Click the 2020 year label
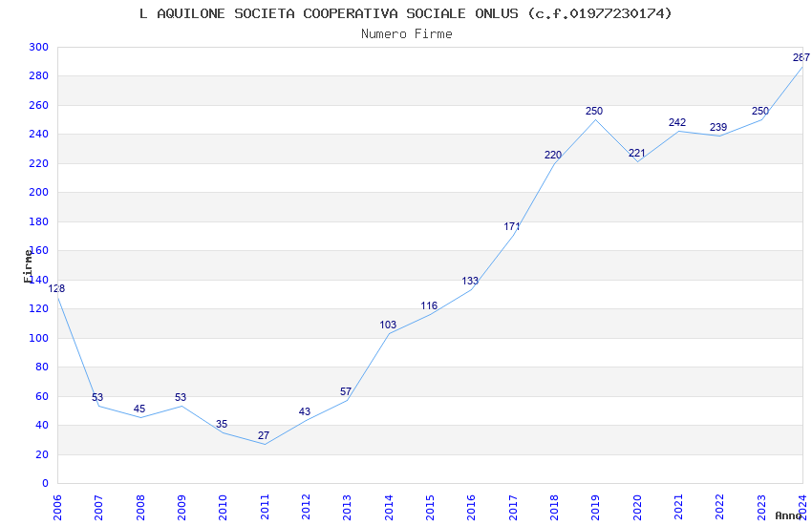Screen dimensions: 812x525 [x=637, y=507]
